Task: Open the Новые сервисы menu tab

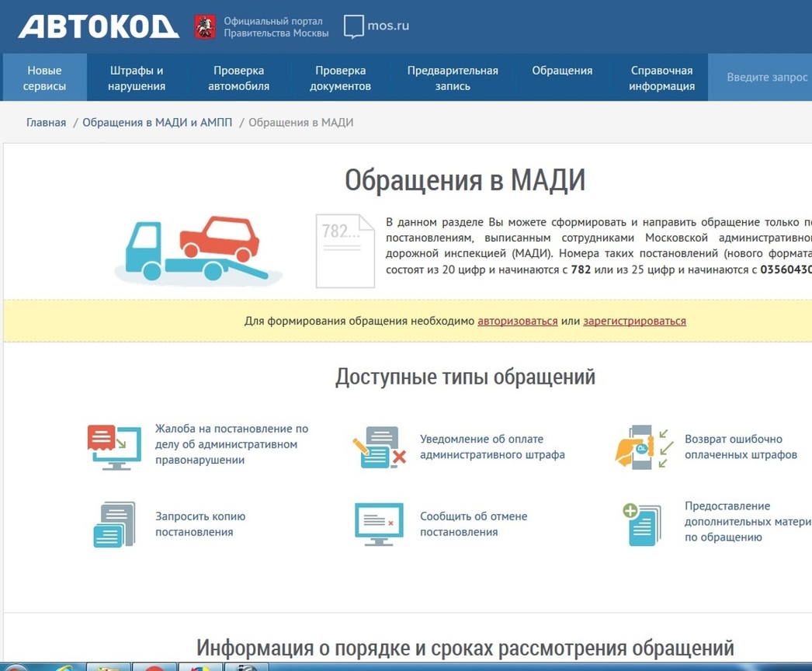Action: 44,78
